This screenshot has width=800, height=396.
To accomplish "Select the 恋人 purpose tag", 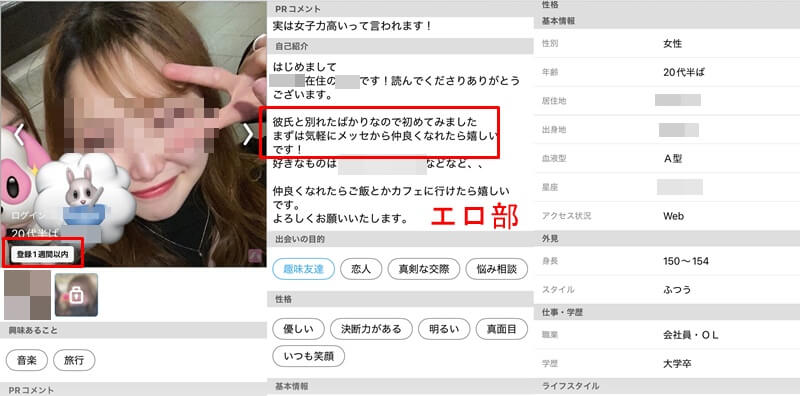I will tap(361, 269).
